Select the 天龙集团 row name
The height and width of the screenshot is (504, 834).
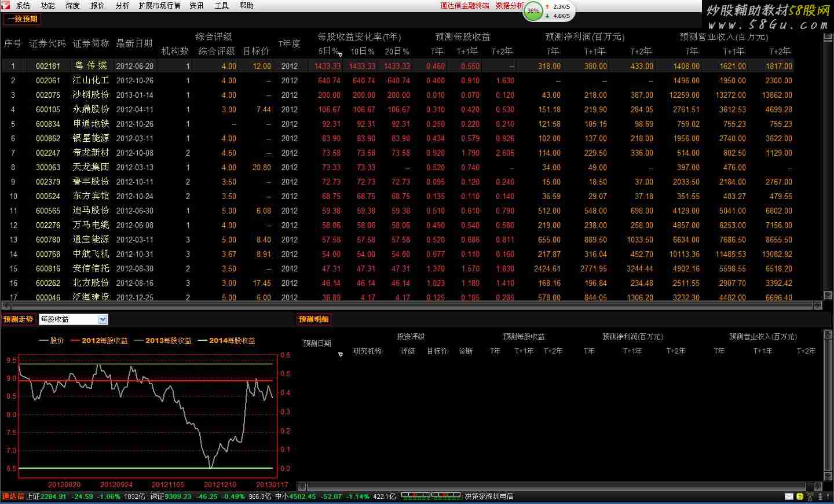[x=91, y=167]
